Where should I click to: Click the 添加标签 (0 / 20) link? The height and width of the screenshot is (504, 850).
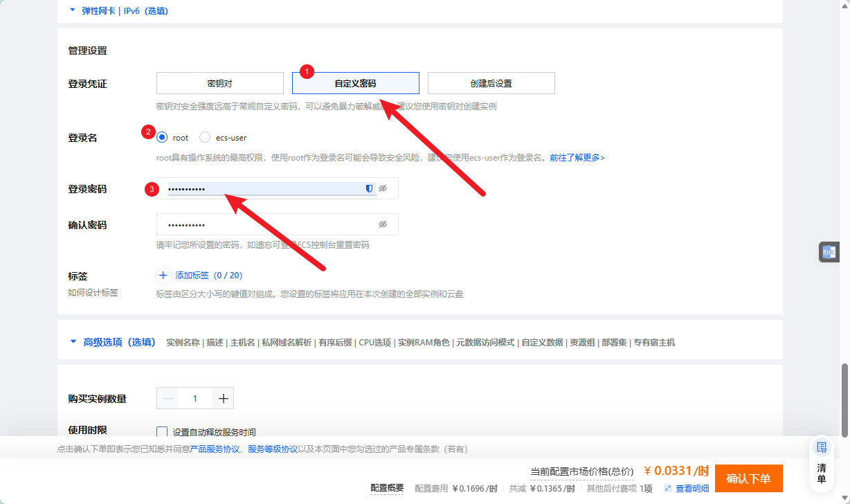209,276
